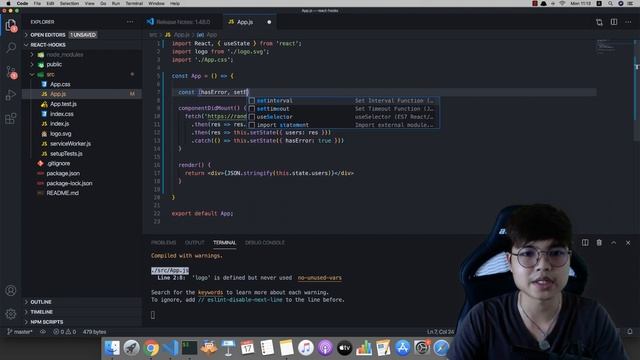Split the terminal panel
Image resolution: width=640 pixels, height=360 pixels.
[585, 242]
